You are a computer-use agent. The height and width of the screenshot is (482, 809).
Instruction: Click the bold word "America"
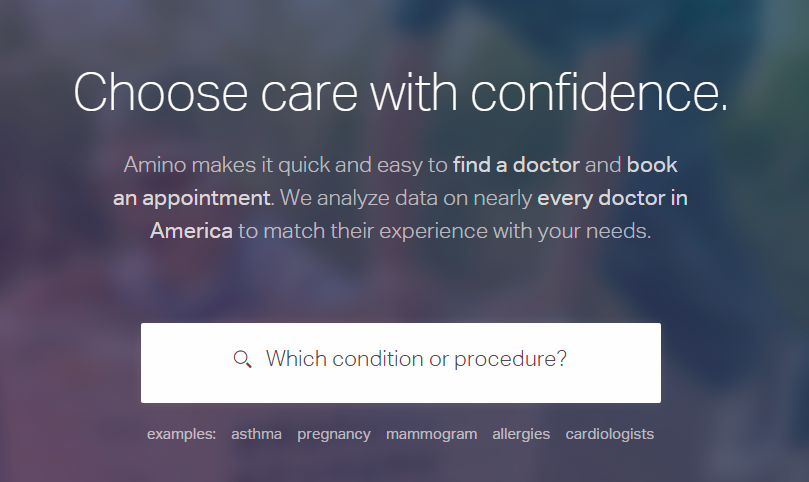(x=191, y=230)
